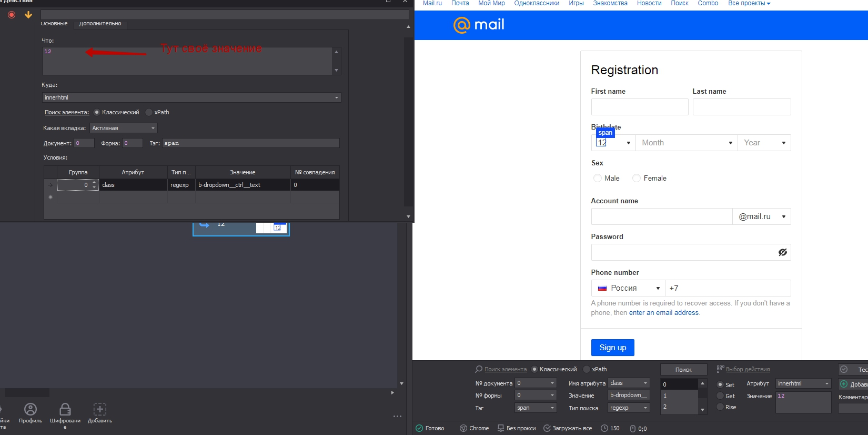
Task: Open the № документа dropdown
Action: (x=536, y=383)
